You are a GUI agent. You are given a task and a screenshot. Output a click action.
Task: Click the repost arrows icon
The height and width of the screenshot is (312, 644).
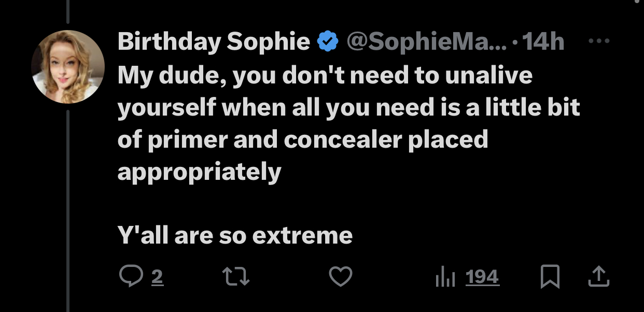(x=236, y=277)
